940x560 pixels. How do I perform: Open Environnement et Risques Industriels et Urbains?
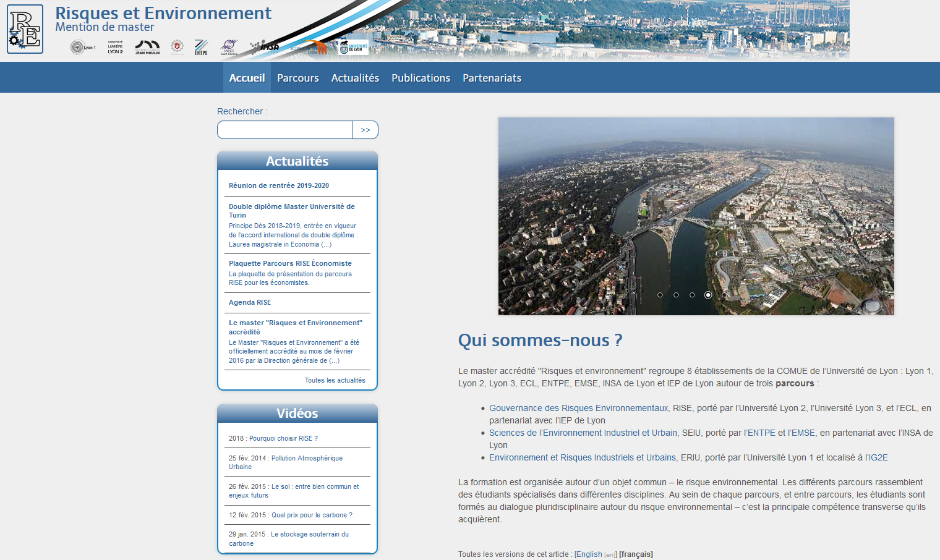coord(583,457)
